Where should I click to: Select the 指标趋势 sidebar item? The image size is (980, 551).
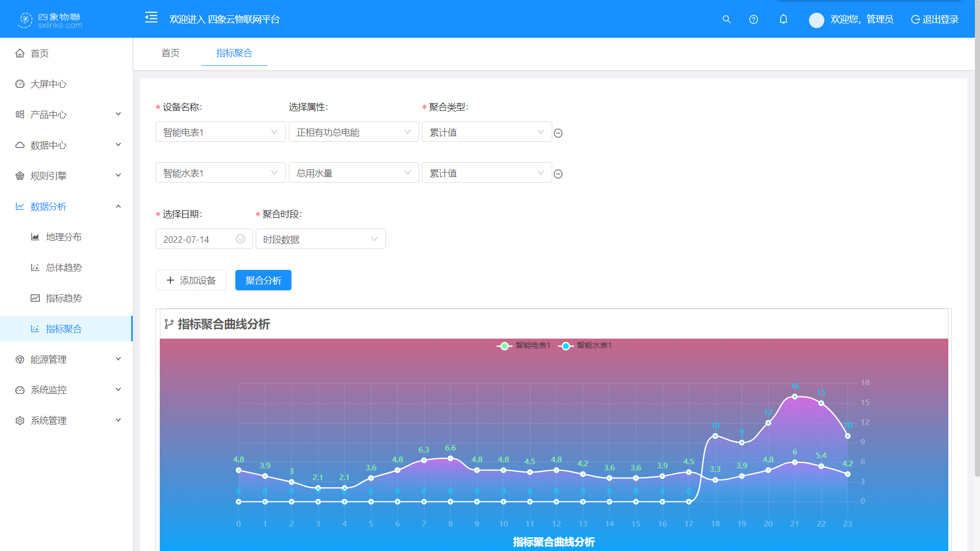[x=64, y=298]
